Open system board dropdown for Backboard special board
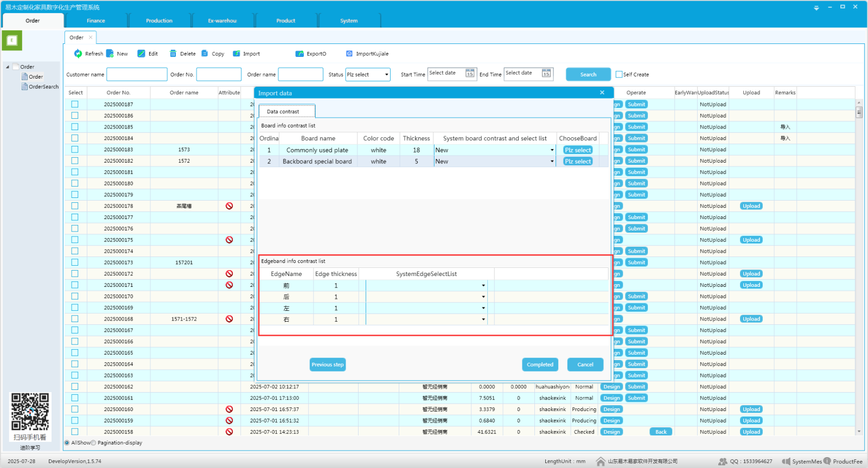 552,162
